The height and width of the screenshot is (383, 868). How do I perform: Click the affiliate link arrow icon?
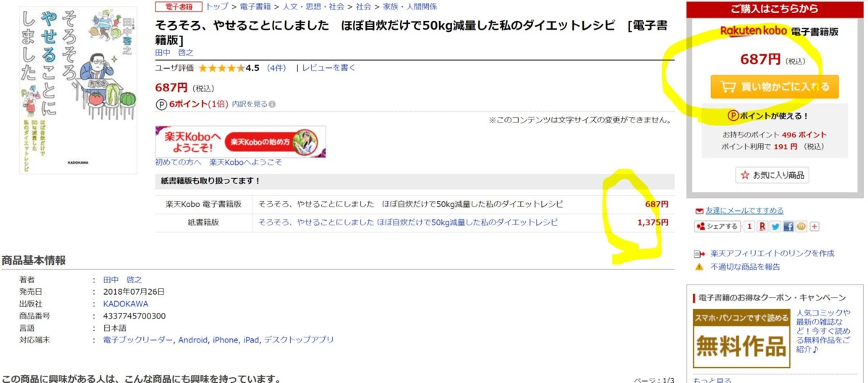point(699,254)
